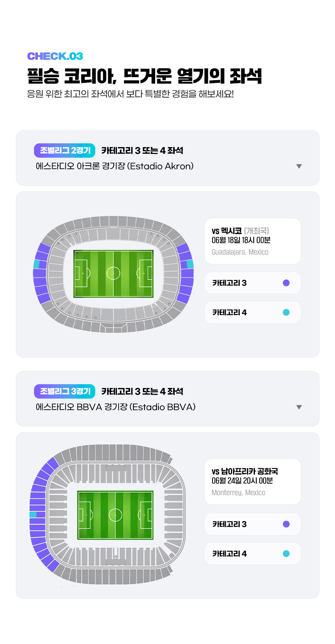Click the vs 남아프리카 공화국 match card
The width and height of the screenshot is (335, 644).
pos(252,481)
